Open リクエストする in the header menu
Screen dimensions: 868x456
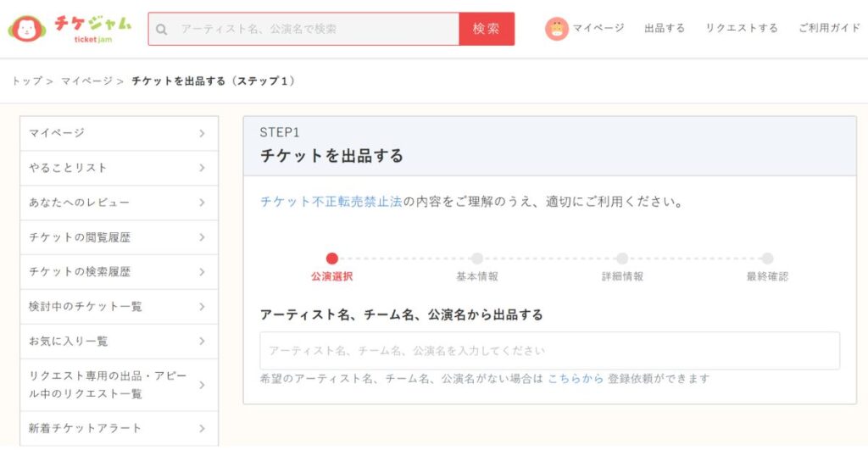(x=741, y=28)
